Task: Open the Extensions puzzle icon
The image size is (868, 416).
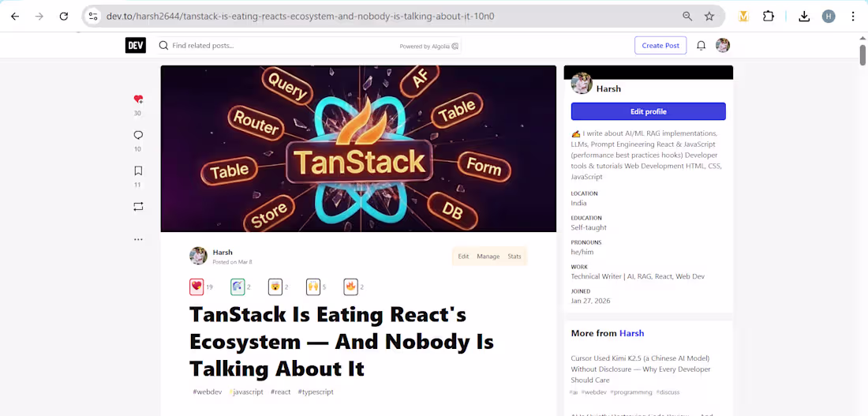Action: (769, 17)
